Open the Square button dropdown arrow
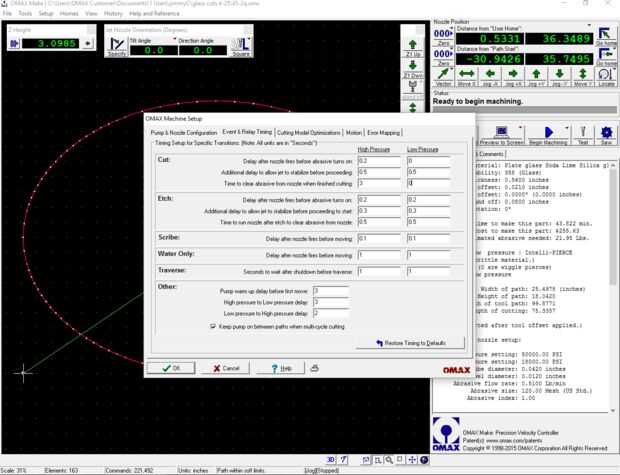 [249, 39]
